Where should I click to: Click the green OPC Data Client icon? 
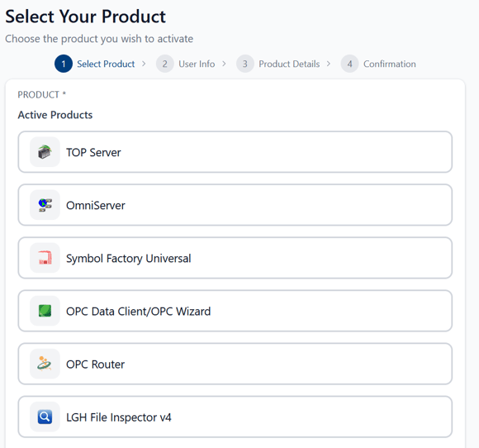click(45, 311)
